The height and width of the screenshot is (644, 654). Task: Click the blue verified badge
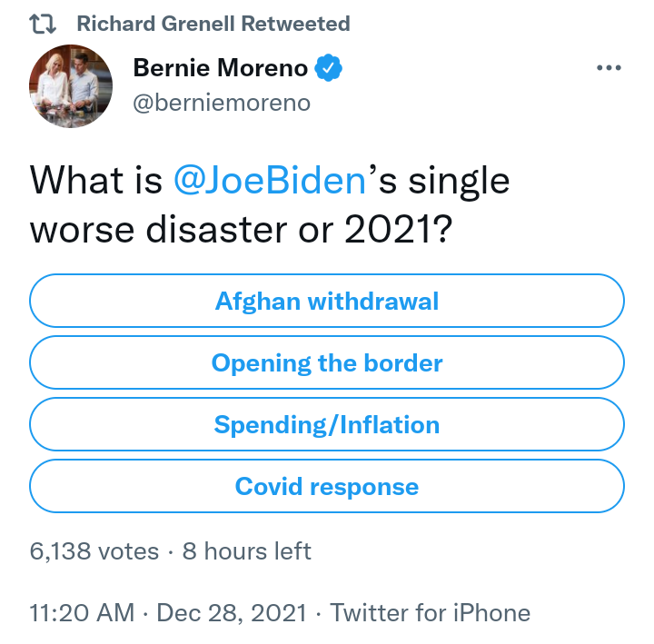328,67
